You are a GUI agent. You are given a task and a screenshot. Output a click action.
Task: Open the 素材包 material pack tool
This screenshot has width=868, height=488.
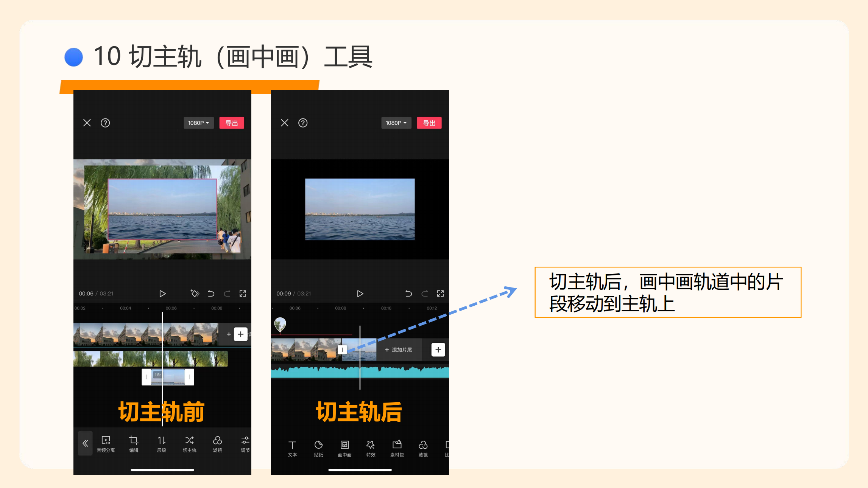(x=397, y=449)
